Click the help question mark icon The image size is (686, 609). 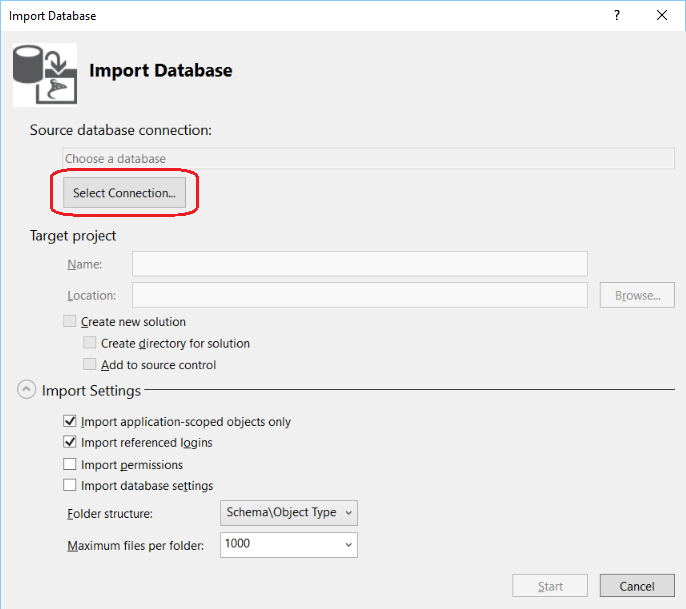pos(616,16)
